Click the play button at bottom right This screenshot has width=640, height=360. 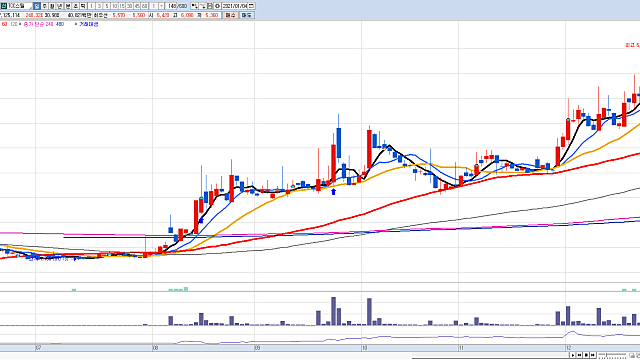(573, 355)
